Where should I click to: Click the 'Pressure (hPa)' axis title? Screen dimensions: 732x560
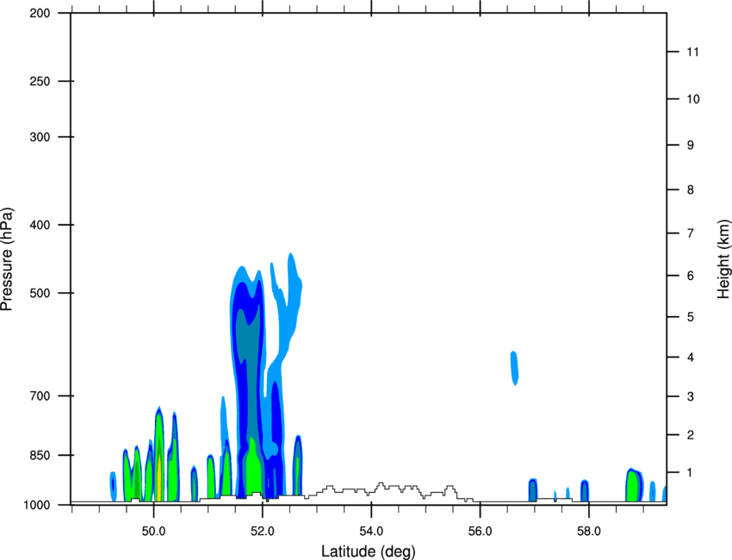[7, 259]
